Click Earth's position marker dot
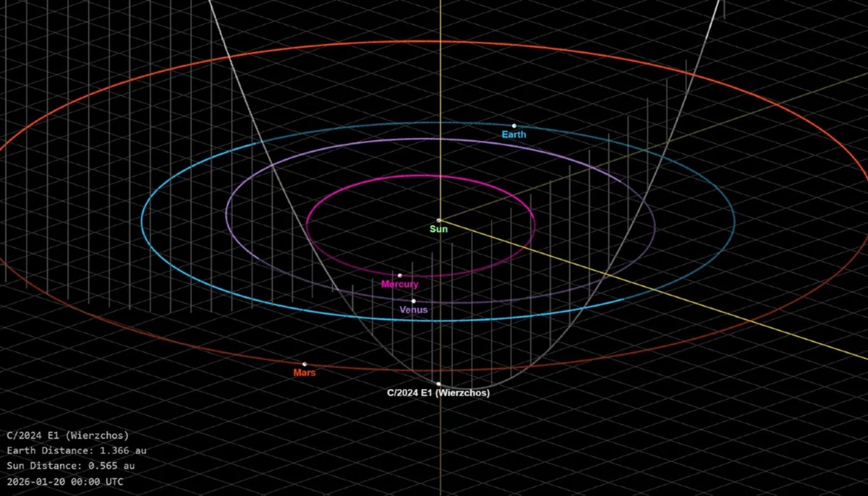The image size is (868, 496). pos(516,124)
